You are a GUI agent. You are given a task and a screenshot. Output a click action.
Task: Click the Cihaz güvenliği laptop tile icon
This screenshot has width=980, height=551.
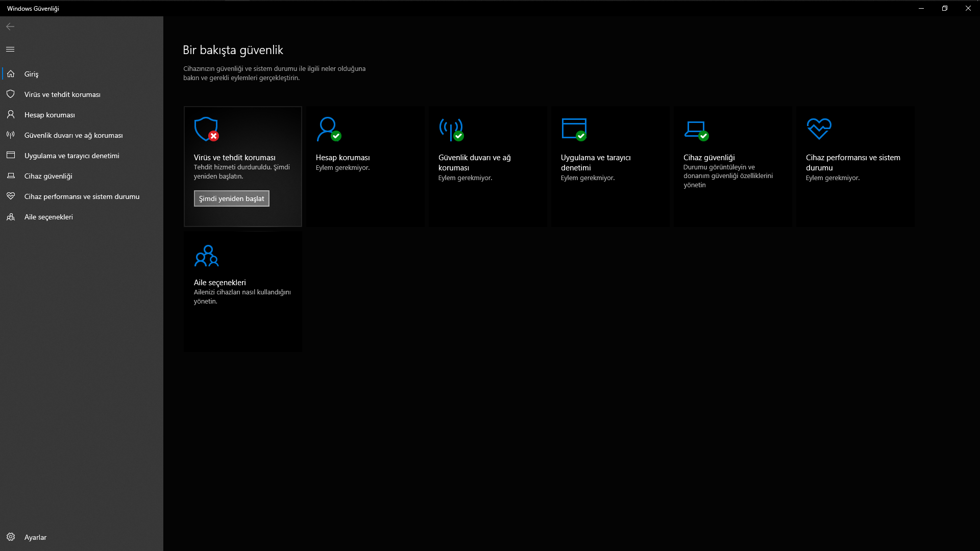[x=696, y=131]
